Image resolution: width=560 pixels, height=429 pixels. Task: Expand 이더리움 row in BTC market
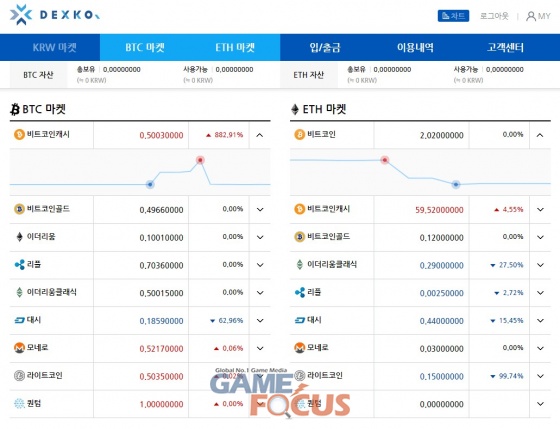click(260, 237)
